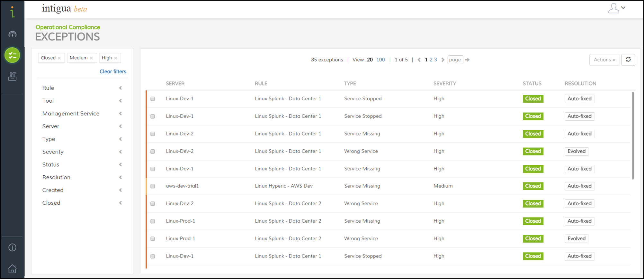Screen dimensions: 644x279
Task: Open the Actions dropdown
Action: pos(604,60)
